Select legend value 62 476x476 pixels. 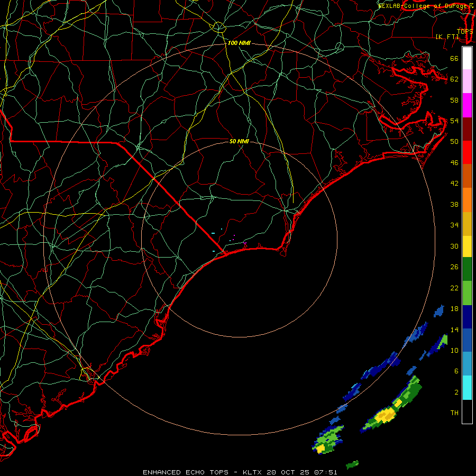[x=454, y=79]
